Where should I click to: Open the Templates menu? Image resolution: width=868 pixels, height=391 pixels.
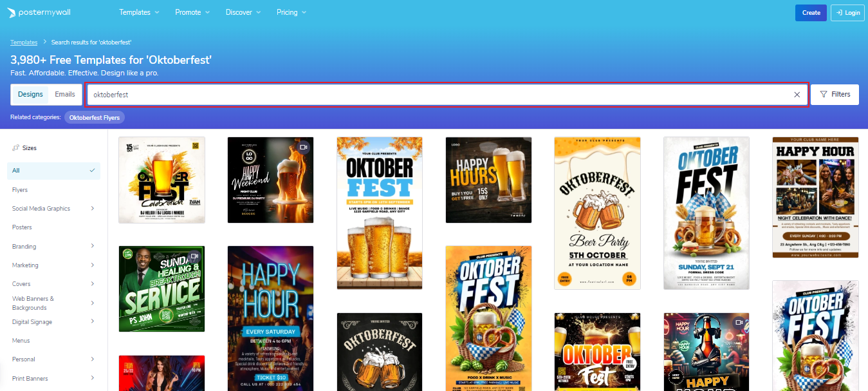point(140,12)
